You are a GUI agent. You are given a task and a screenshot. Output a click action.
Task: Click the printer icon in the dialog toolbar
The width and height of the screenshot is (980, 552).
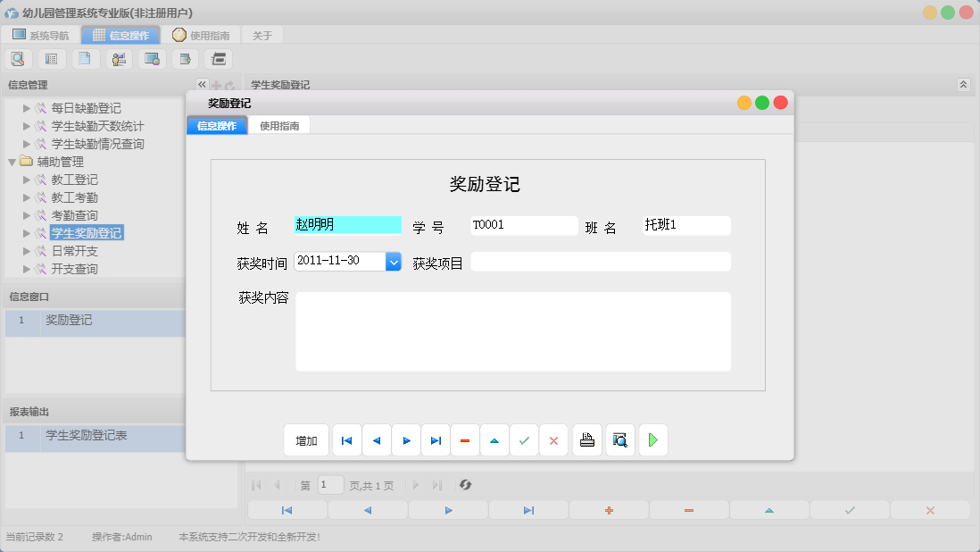coord(586,439)
